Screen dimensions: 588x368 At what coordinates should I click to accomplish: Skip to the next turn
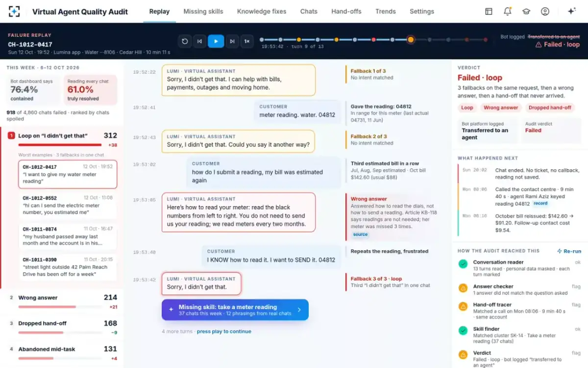point(232,41)
